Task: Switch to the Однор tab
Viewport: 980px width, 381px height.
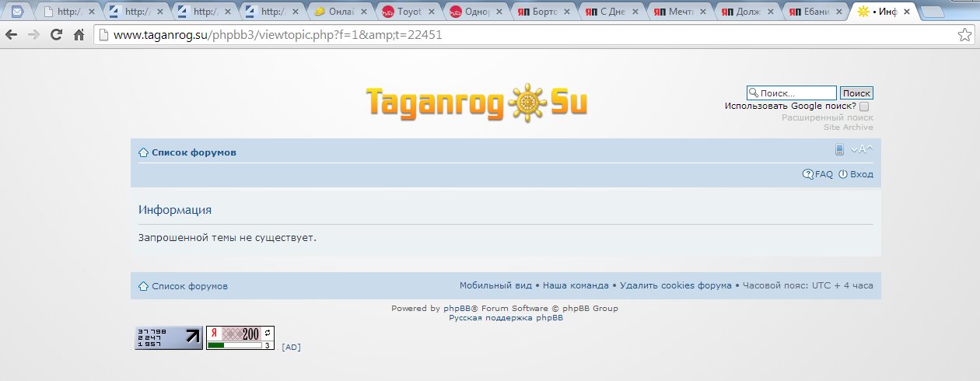Action: [x=477, y=12]
